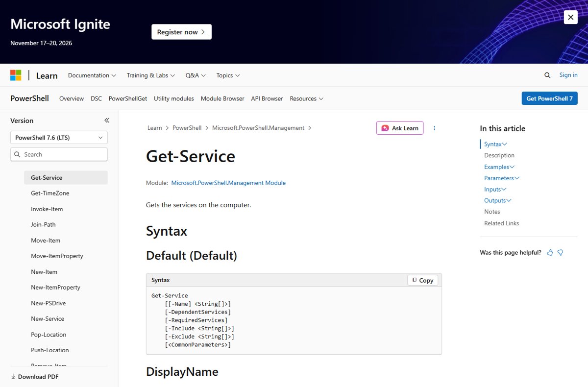588x387 pixels.
Task: Click the search magnifier icon in header
Action: coord(547,75)
